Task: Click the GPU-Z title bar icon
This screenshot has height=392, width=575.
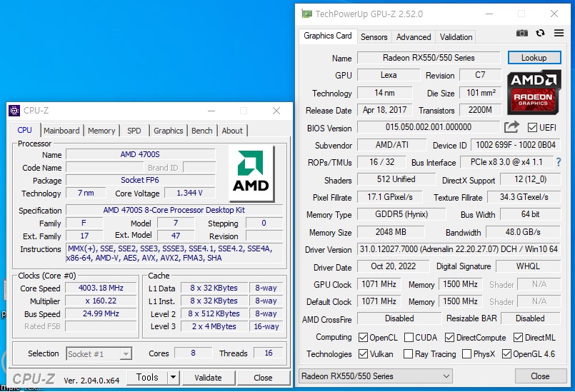Action: click(306, 14)
